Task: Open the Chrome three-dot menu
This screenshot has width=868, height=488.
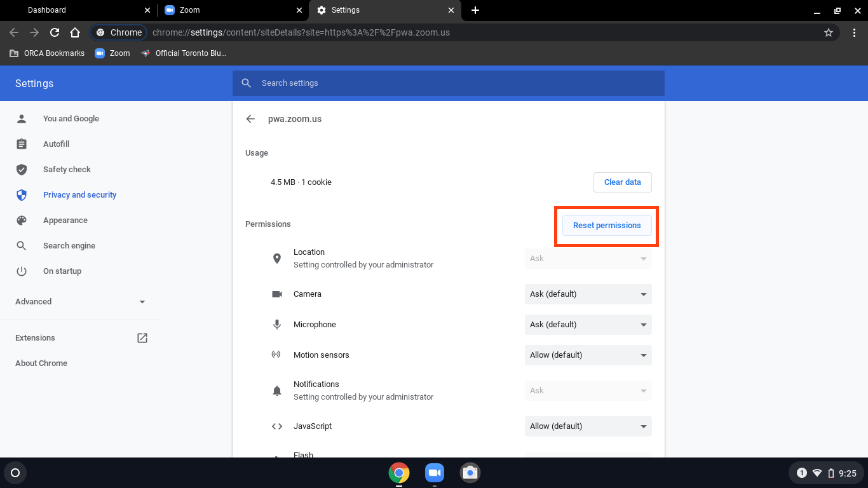Action: 853,32
